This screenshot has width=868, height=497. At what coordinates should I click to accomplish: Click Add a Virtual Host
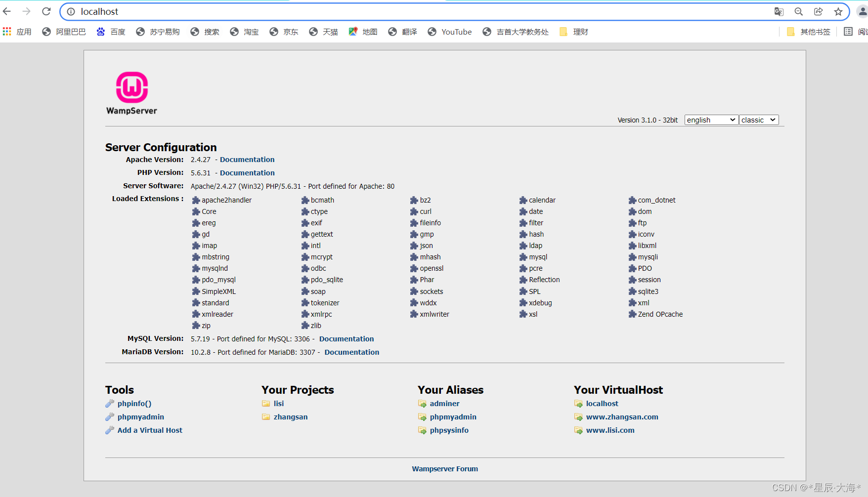click(150, 430)
